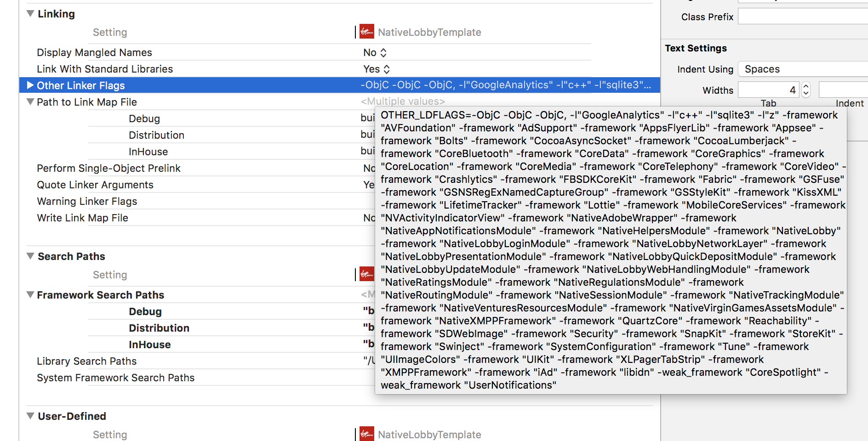Click the Virgin app icon beside NativeLobbyTemplate in Linking
The image size is (868, 441).
pos(366,32)
